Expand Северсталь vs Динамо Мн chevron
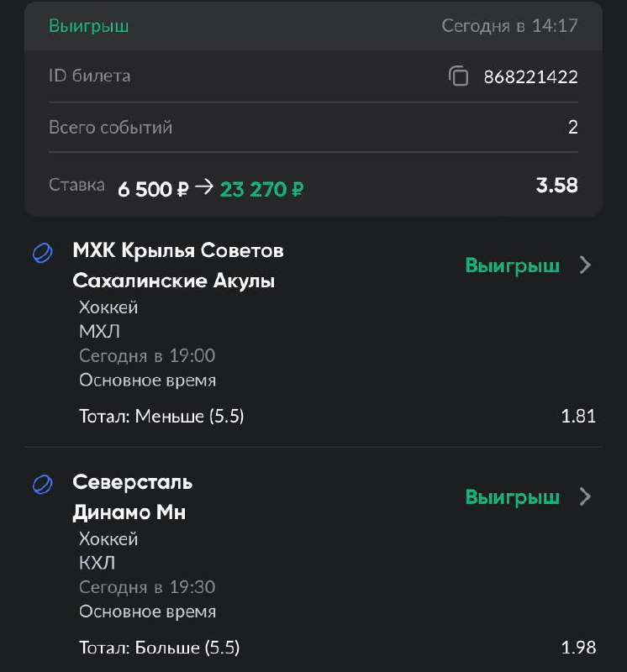This screenshot has height=672, width=627. click(586, 497)
